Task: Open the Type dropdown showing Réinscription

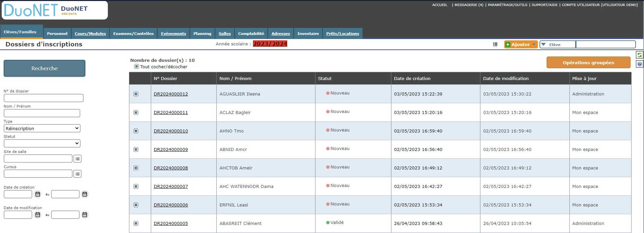Action: 42,128
